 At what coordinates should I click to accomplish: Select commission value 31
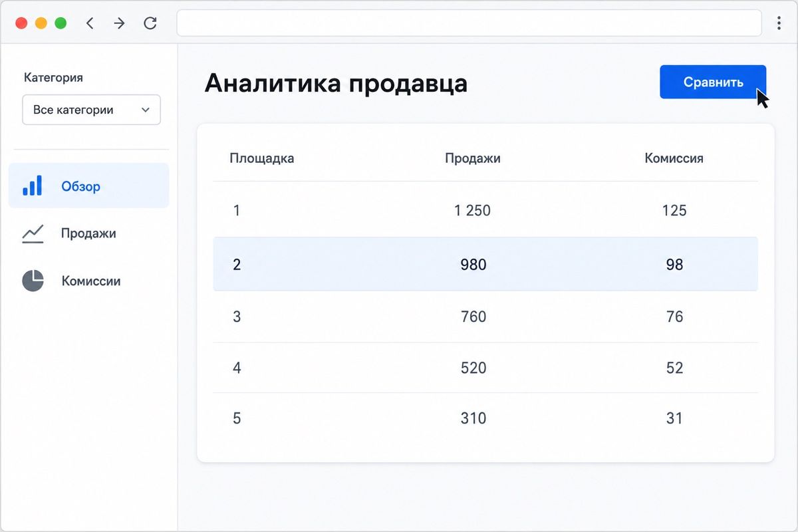click(674, 419)
